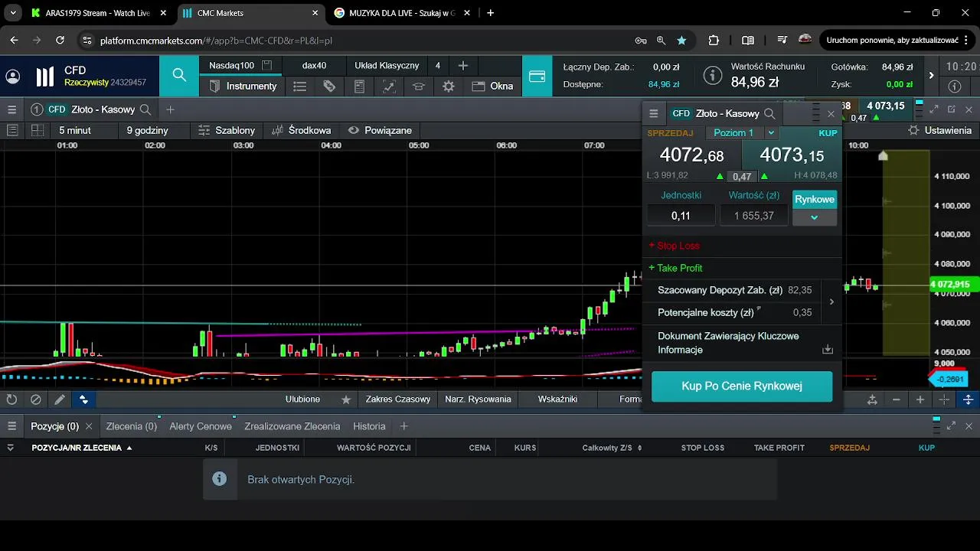Open the chart trend icon in toolbar
Image resolution: width=980 pixels, height=551 pixels.
pyautogui.click(x=389, y=86)
